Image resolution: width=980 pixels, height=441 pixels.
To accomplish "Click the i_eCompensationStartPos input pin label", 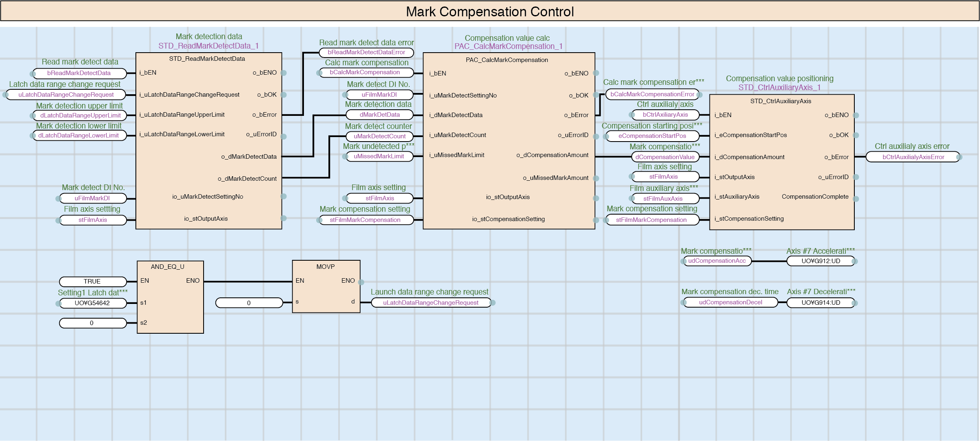I will (751, 135).
